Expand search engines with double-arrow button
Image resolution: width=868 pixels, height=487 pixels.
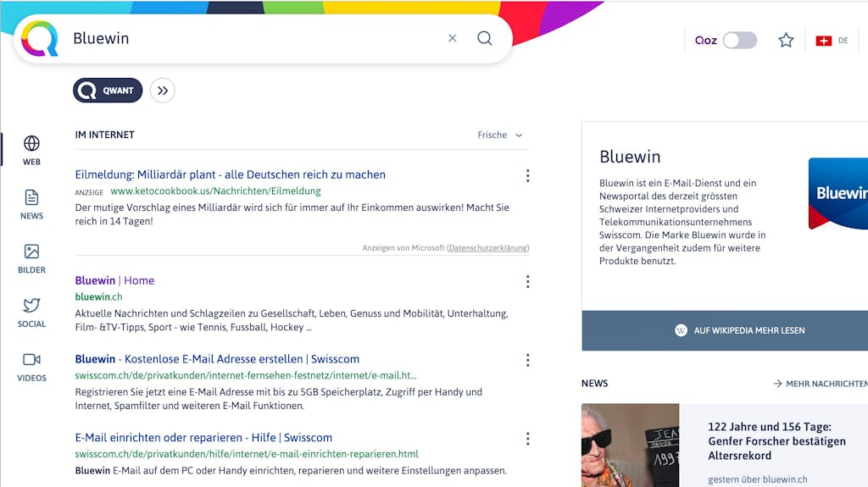point(162,91)
